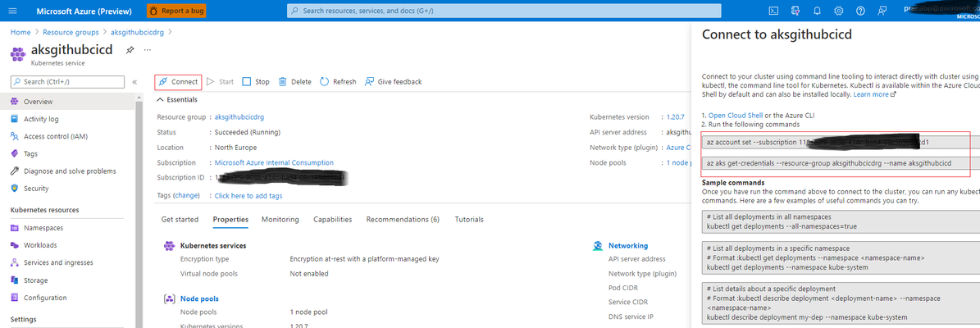980x328 pixels.
Task: Switch to Tutorials tab
Action: (x=469, y=219)
